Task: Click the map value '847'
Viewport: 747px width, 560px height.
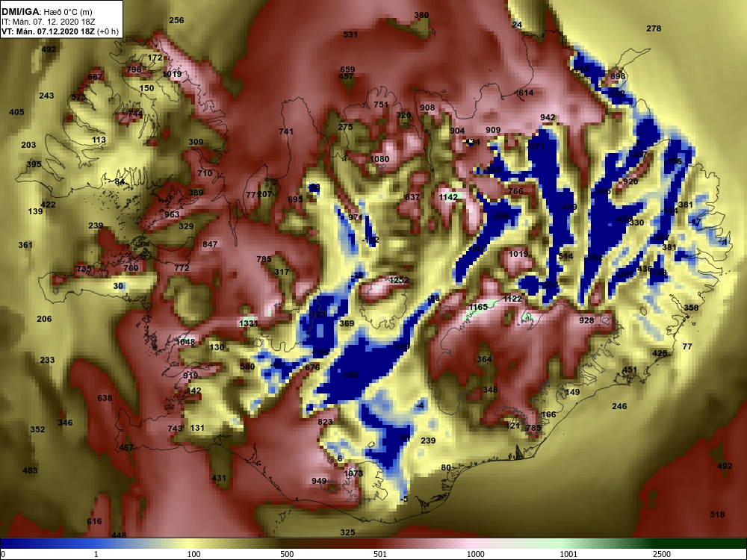Action: (210, 244)
